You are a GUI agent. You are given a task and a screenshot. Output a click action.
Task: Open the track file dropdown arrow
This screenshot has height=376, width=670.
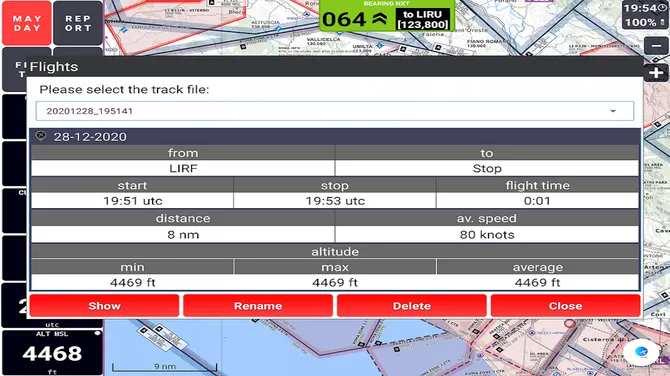613,111
